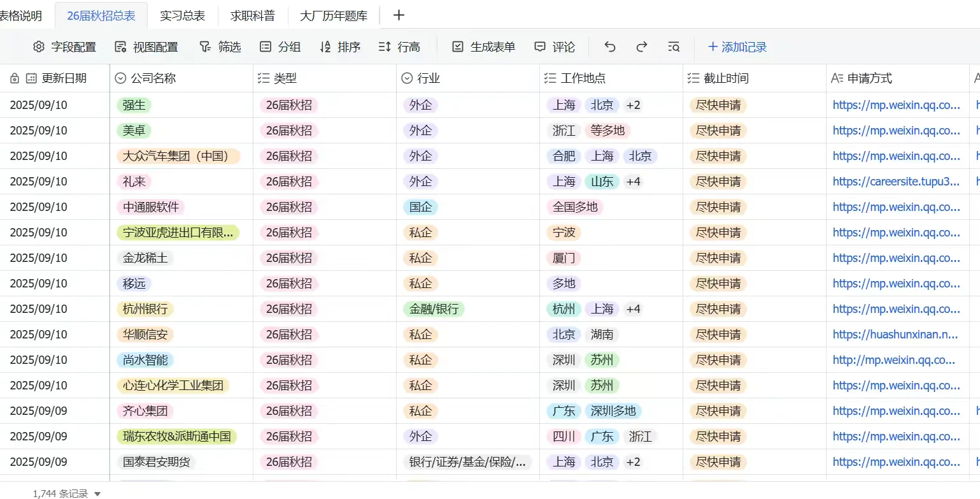The height and width of the screenshot is (499, 980).
Task: Select the 强生 company tag
Action: tap(134, 105)
